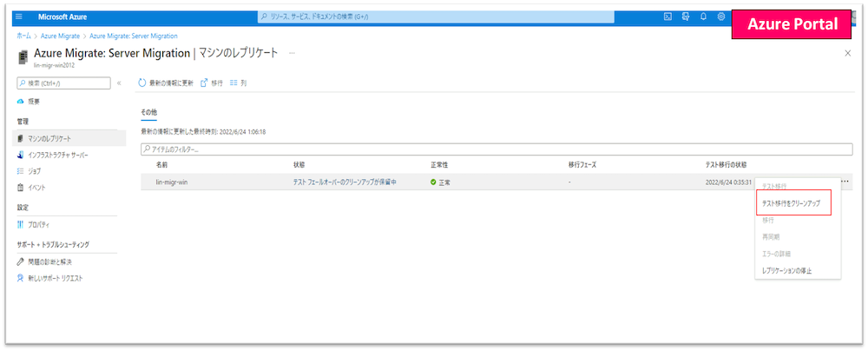Screen dimensions: 868x351
Task: Click the イベント clipboard icon in sidebar
Action: coord(21,188)
